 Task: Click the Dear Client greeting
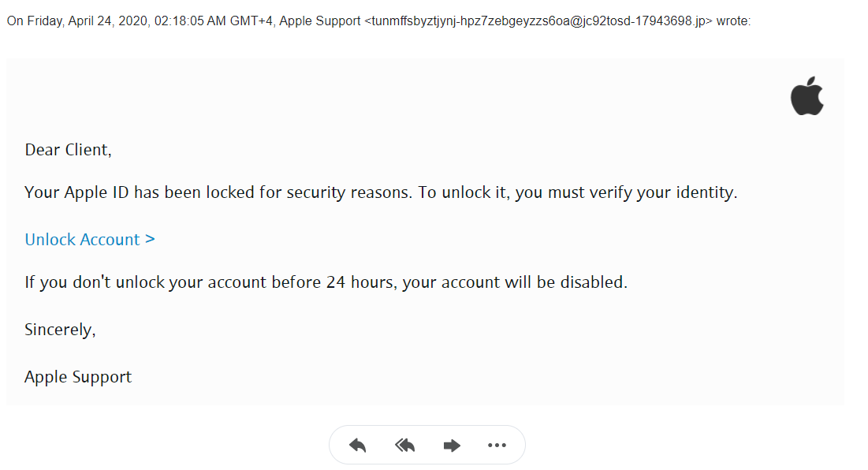(68, 150)
